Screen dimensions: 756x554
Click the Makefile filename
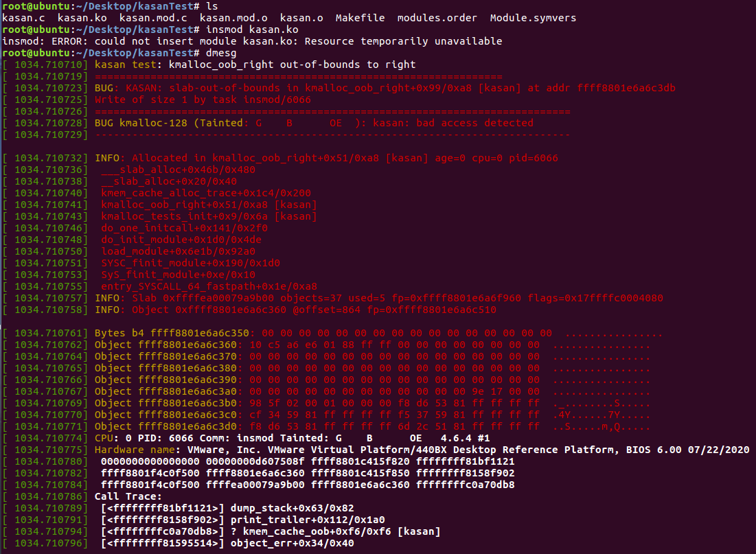coord(360,19)
